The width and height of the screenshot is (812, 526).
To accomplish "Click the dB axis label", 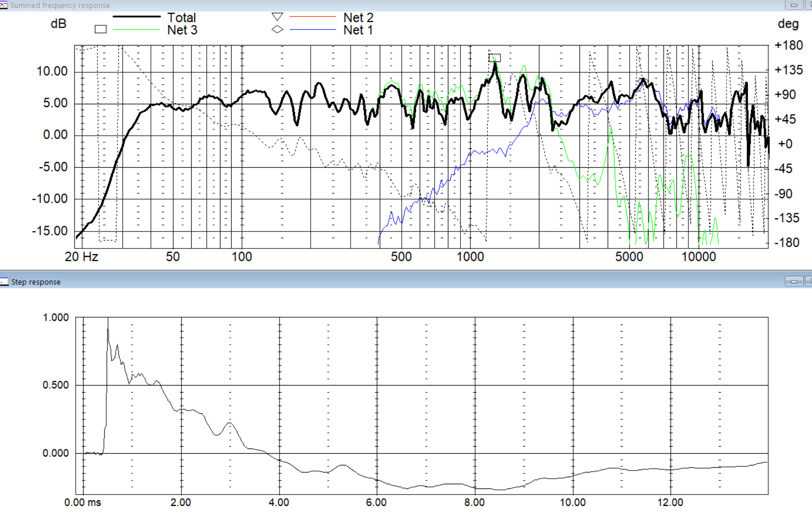I will (x=59, y=24).
